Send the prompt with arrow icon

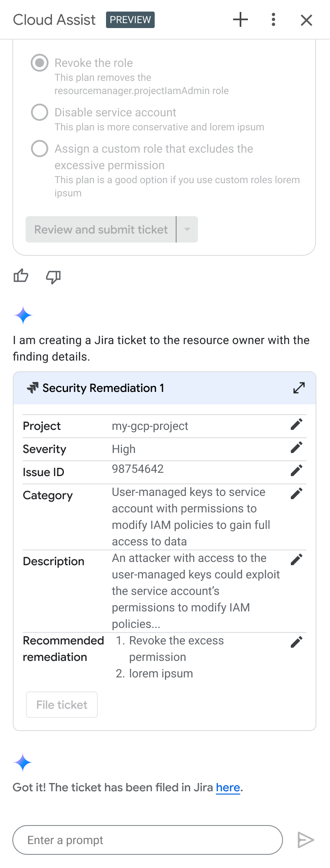tap(306, 840)
